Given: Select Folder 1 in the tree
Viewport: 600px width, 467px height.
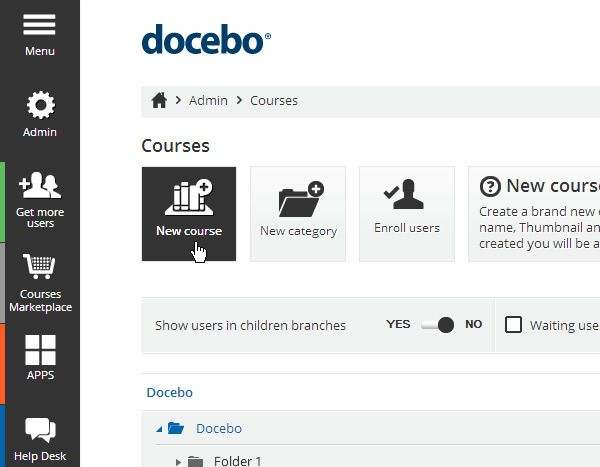Looking at the screenshot, I should [x=238, y=461].
